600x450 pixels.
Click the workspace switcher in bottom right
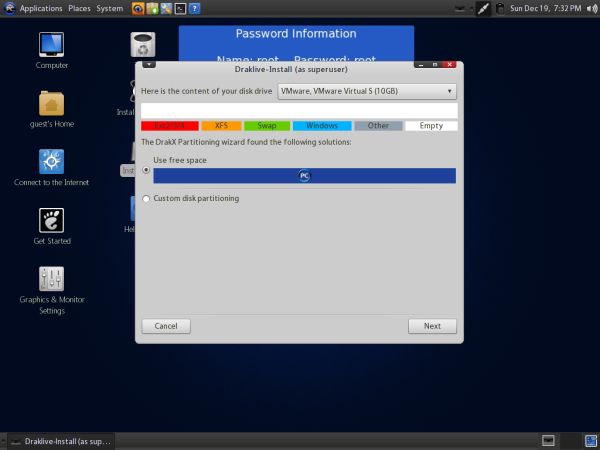tap(591, 441)
